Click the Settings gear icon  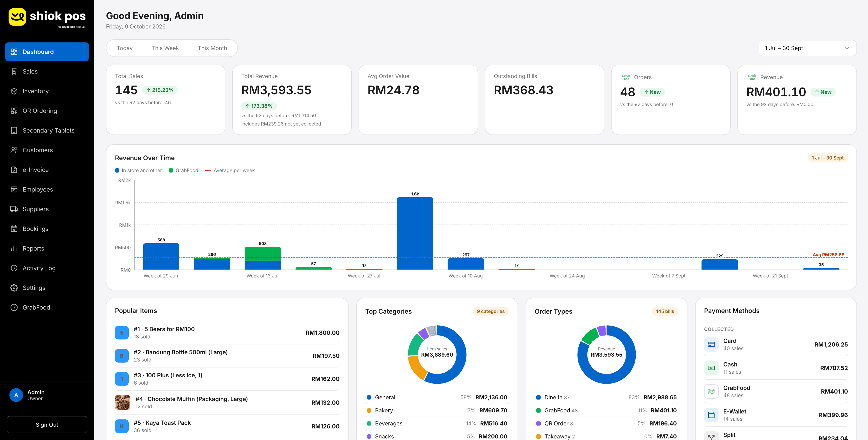[x=14, y=288]
